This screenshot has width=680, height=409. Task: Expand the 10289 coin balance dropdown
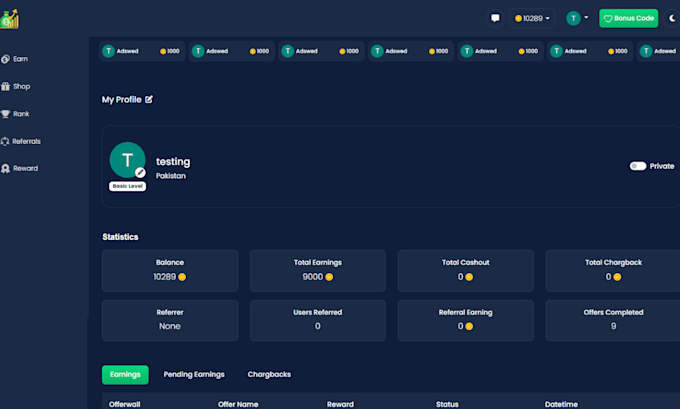[532, 18]
